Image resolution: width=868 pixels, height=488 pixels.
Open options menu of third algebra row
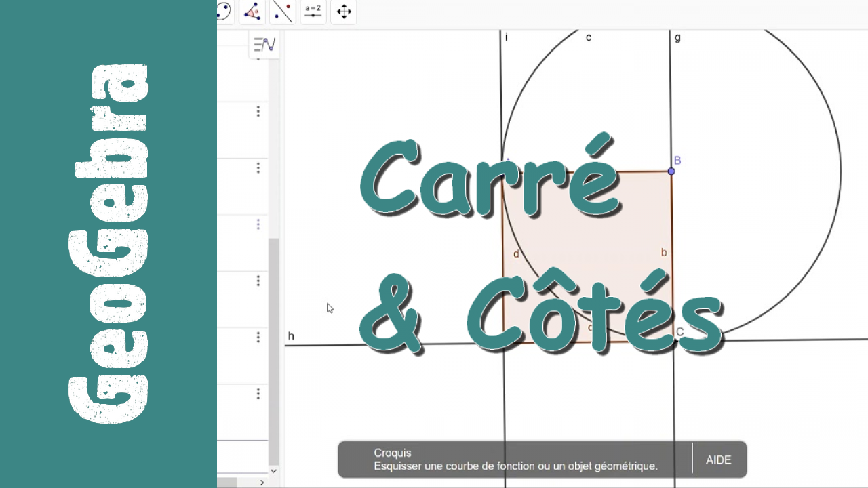[x=258, y=168]
